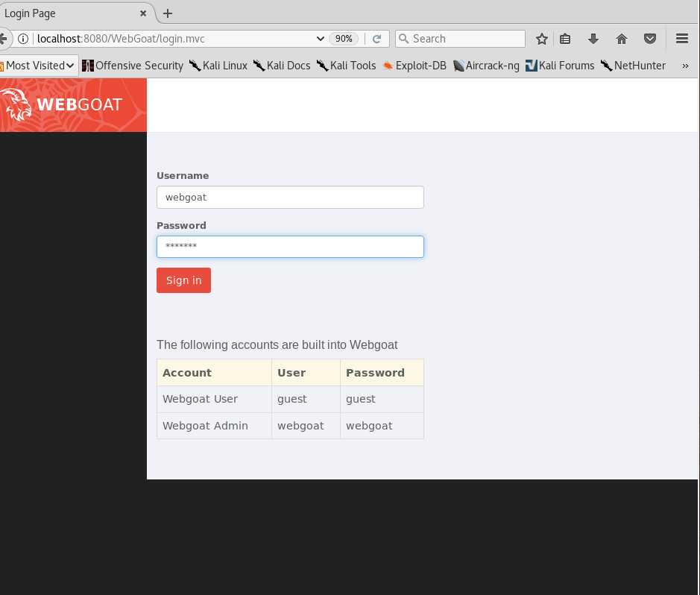Open Exploit-DB bookmark

tap(414, 66)
